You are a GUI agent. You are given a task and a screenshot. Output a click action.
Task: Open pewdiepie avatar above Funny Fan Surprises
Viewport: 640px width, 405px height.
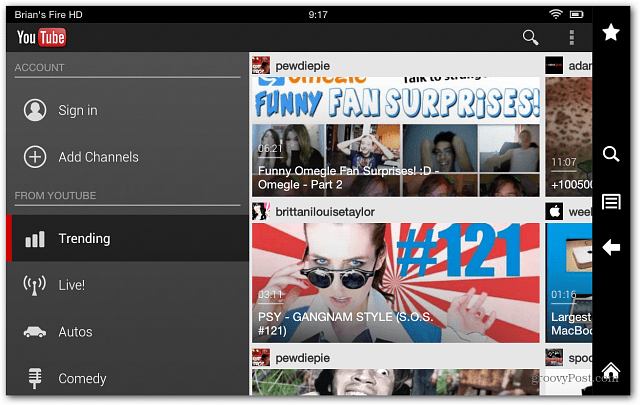(x=261, y=65)
